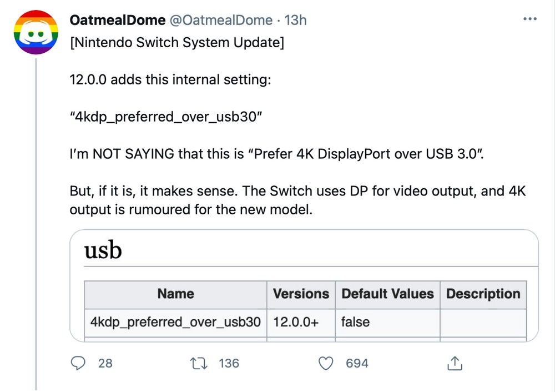The width and height of the screenshot is (555, 392).
Task: Open the share tweet icon
Action: point(455,363)
